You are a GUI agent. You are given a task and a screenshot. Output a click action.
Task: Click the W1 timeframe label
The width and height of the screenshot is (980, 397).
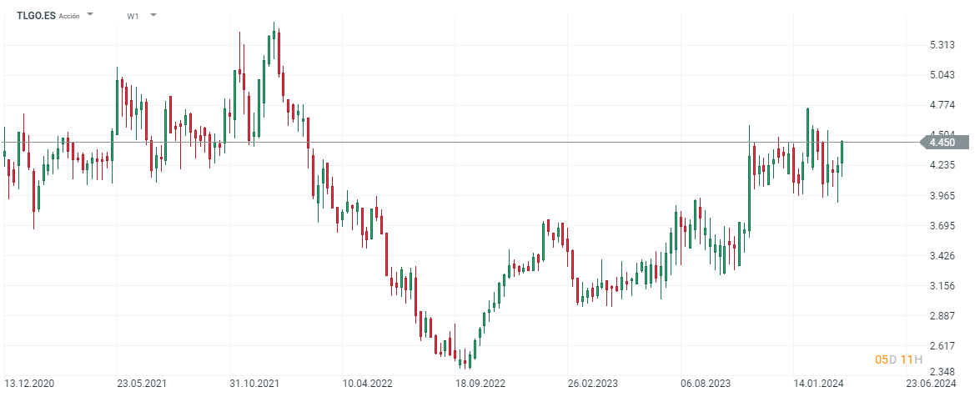point(133,16)
